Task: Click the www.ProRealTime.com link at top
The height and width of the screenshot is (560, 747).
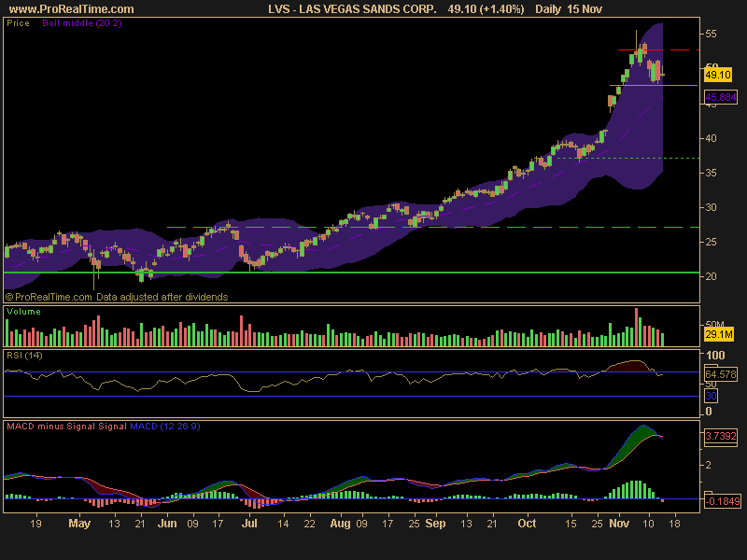Action: click(72, 9)
